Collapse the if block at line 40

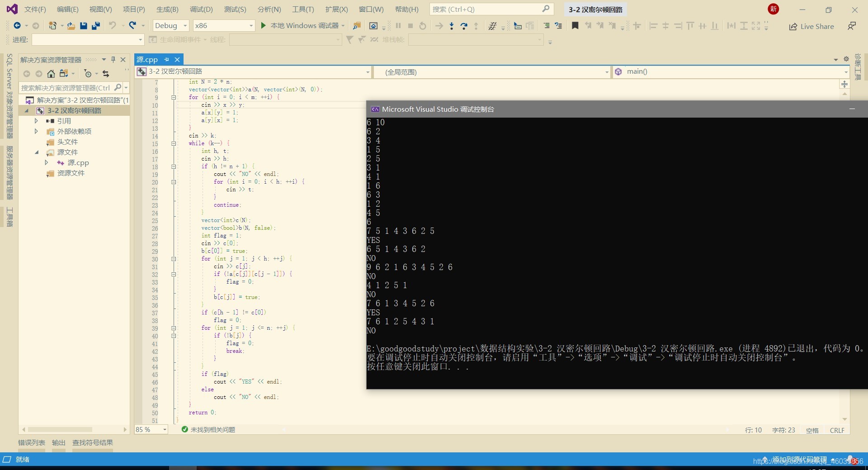pos(173,336)
